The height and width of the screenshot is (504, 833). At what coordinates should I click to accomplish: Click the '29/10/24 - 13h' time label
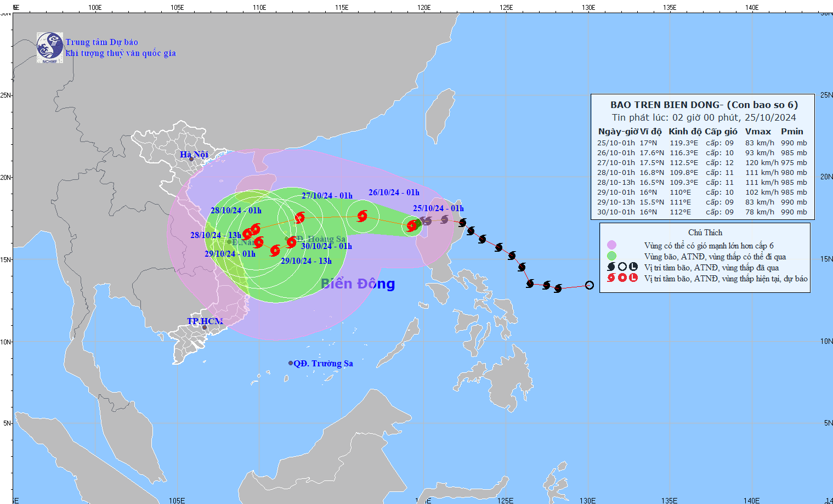pyautogui.click(x=306, y=261)
